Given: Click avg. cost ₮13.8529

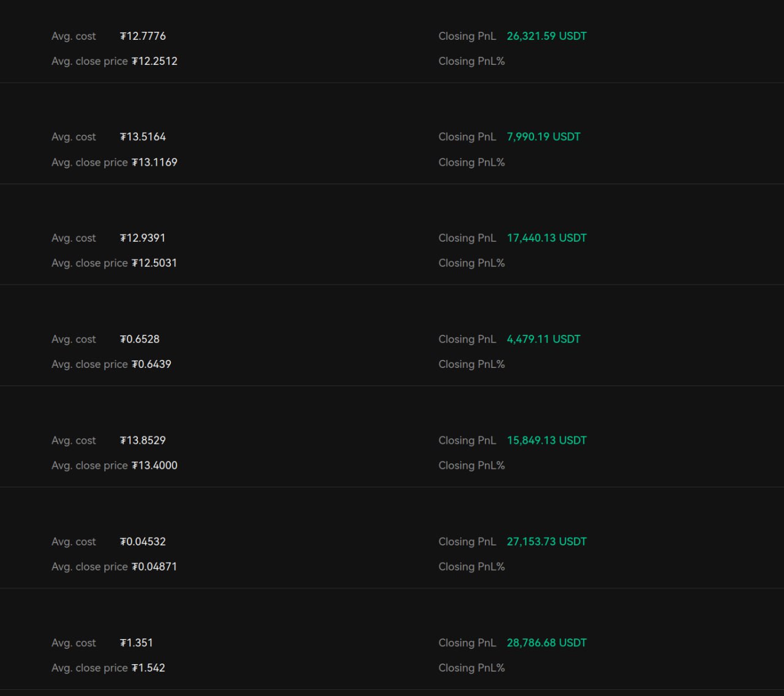Looking at the screenshot, I should (x=143, y=441).
